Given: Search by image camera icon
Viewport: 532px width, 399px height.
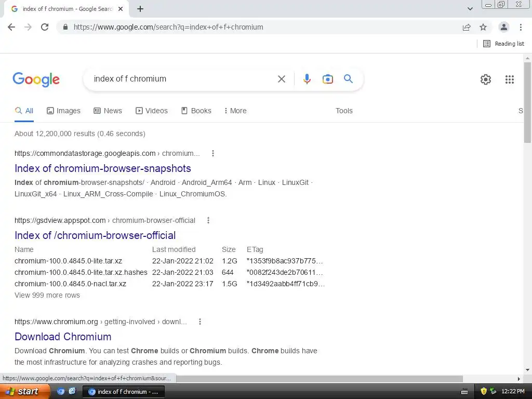Looking at the screenshot, I should click(x=327, y=79).
